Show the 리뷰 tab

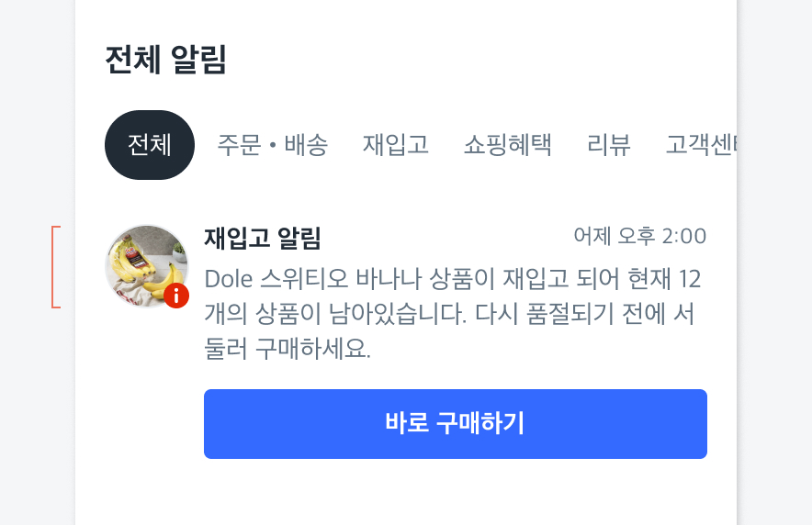(x=609, y=145)
